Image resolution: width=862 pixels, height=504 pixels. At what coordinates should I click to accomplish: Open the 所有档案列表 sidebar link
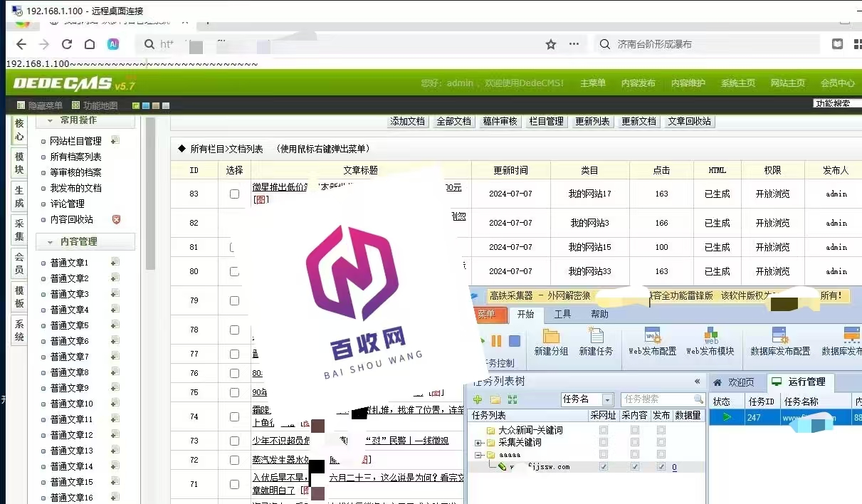click(75, 157)
